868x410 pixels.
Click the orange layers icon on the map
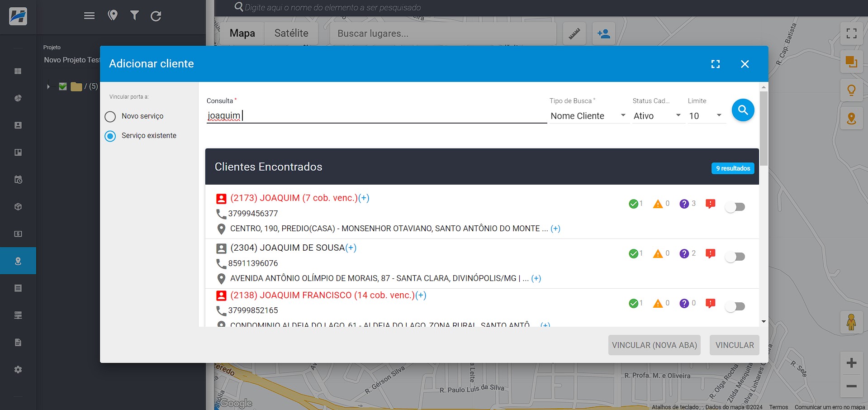point(852,62)
